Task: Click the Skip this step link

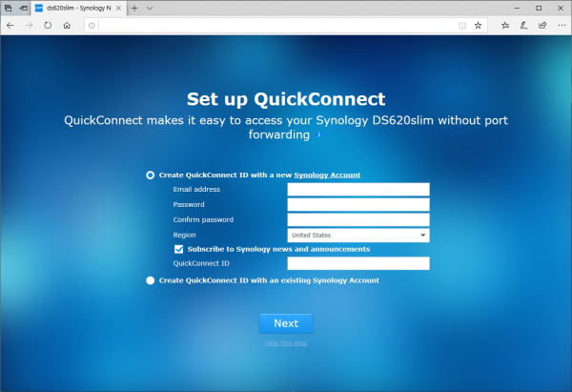Action: 286,343
